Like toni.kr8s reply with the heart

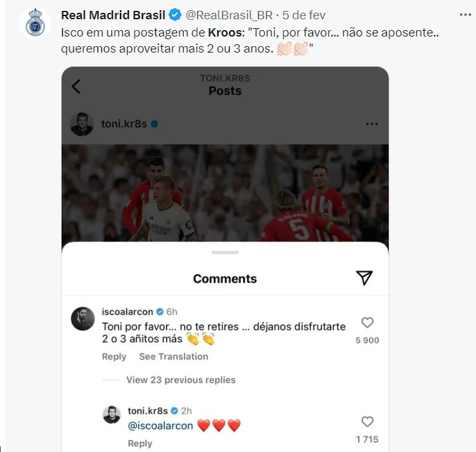click(367, 421)
